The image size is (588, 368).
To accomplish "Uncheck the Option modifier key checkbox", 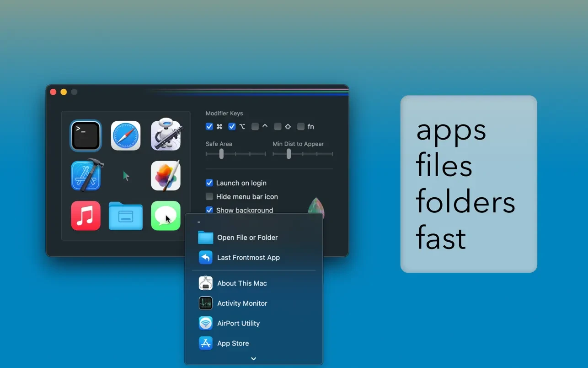I will (x=232, y=127).
